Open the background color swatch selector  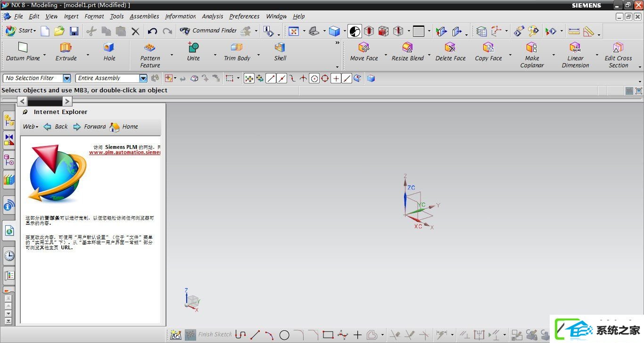[x=419, y=31]
